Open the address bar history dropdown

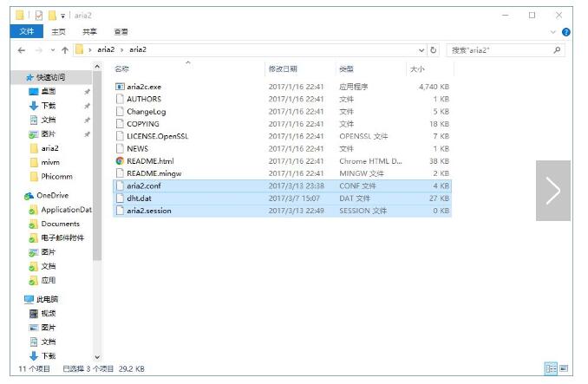point(422,50)
